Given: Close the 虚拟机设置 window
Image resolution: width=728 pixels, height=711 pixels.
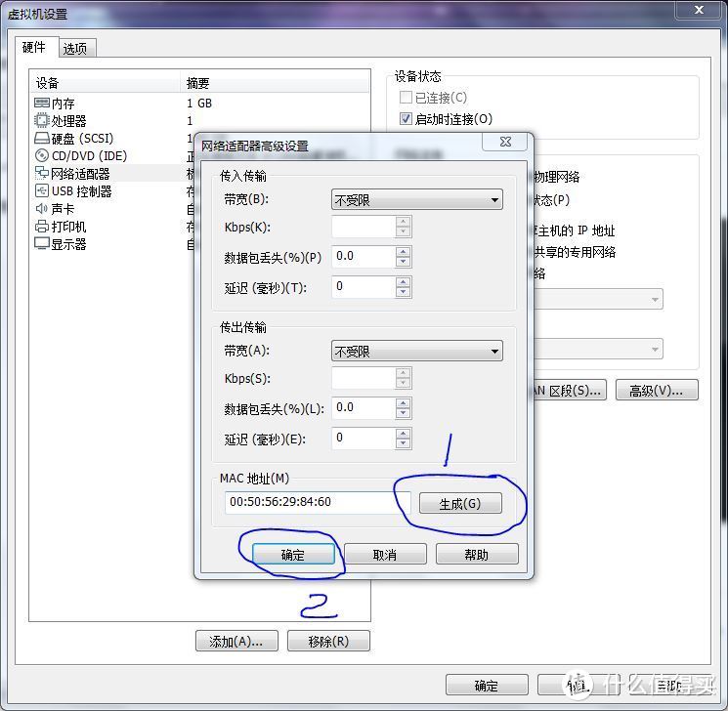Looking at the screenshot, I should 699,10.
